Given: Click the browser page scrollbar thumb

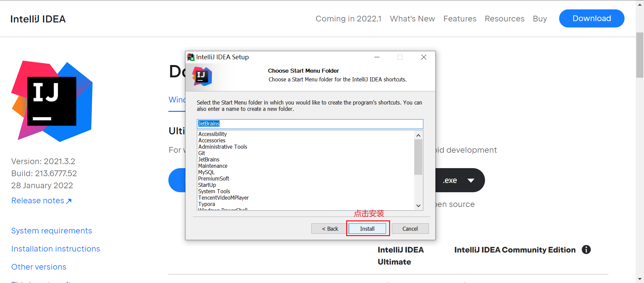Looking at the screenshot, I should click(640, 55).
